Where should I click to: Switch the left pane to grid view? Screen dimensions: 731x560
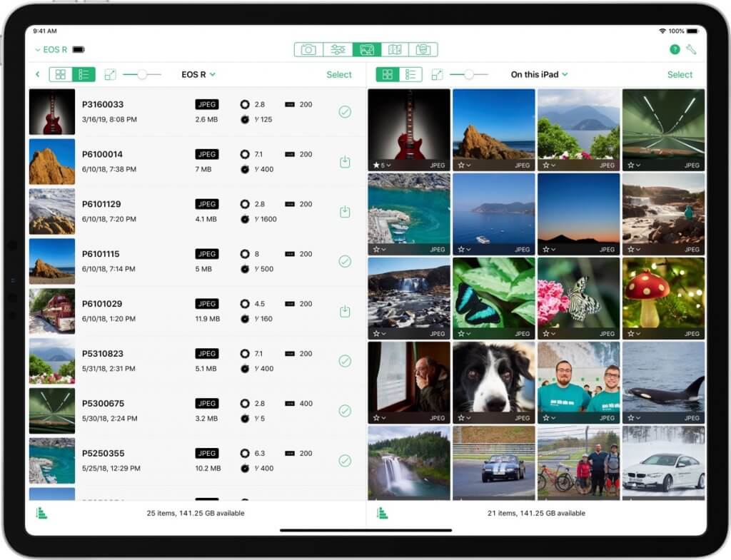pos(61,74)
